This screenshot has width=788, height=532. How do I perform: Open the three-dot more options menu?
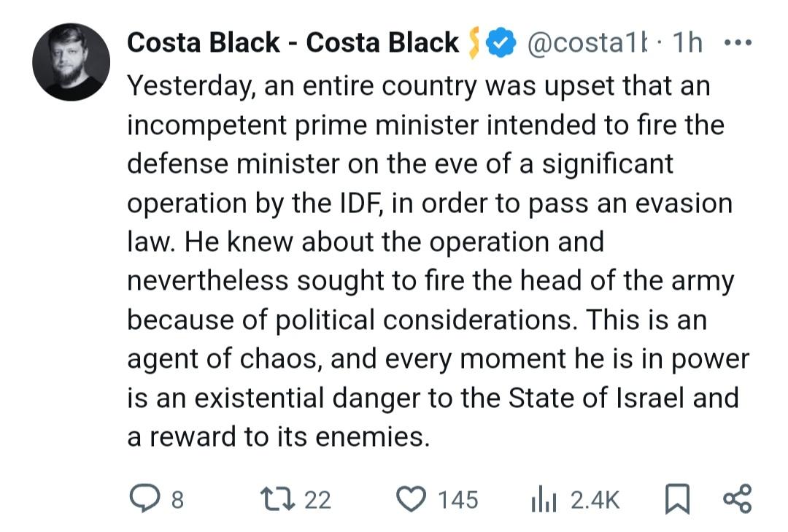[x=738, y=43]
